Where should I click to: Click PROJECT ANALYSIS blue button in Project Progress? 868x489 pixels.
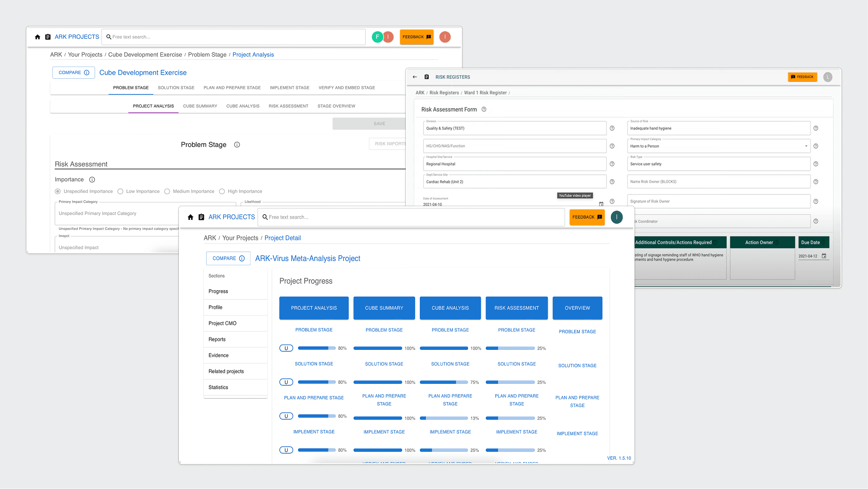pos(314,308)
